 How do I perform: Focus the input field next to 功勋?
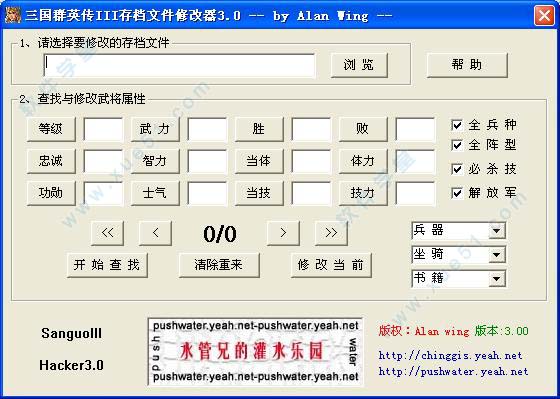point(103,194)
